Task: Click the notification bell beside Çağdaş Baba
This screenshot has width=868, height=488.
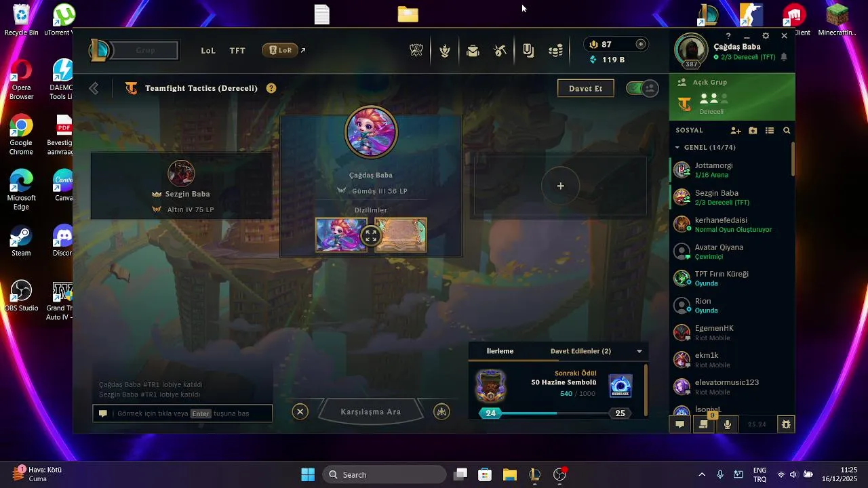Action: click(x=784, y=58)
